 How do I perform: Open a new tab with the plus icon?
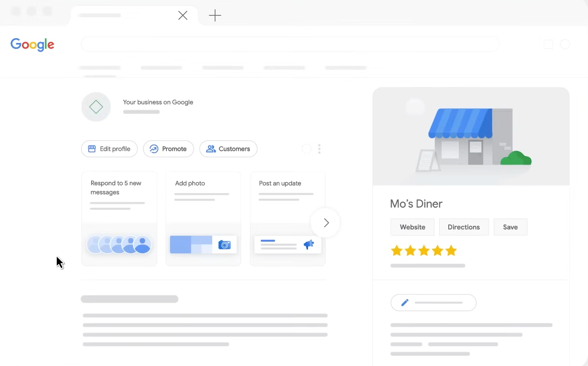click(215, 16)
